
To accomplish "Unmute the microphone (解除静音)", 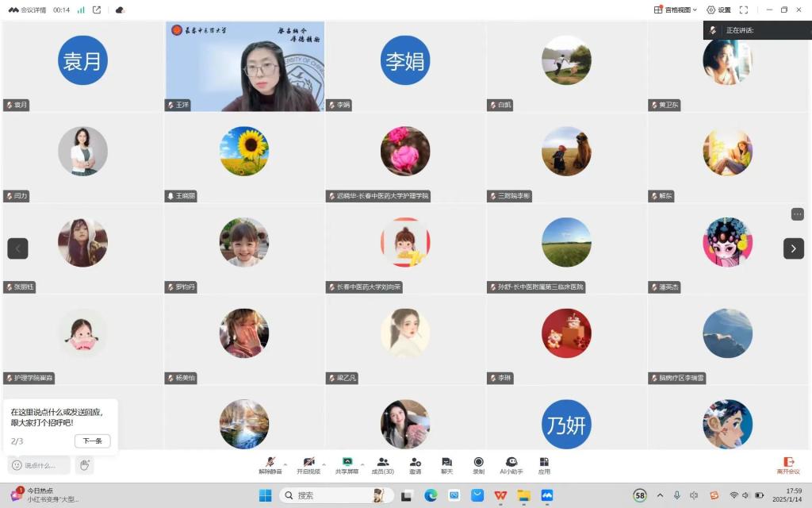I will click(270, 464).
